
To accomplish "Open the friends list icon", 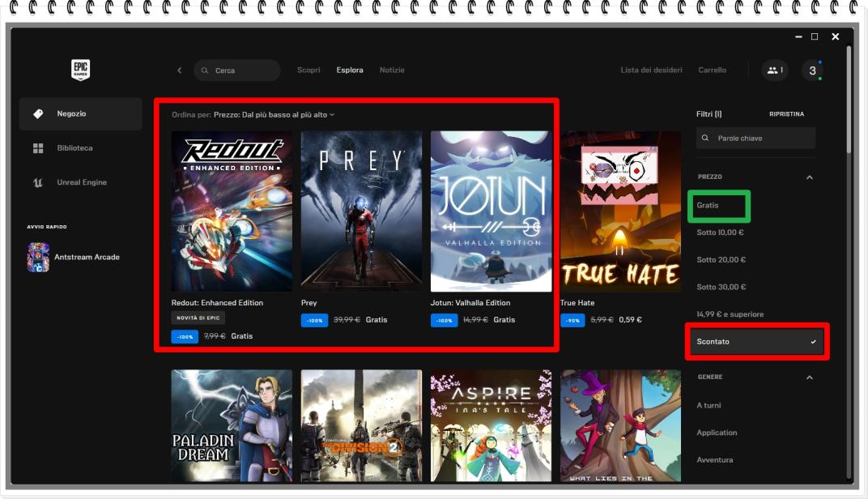I will tap(774, 70).
